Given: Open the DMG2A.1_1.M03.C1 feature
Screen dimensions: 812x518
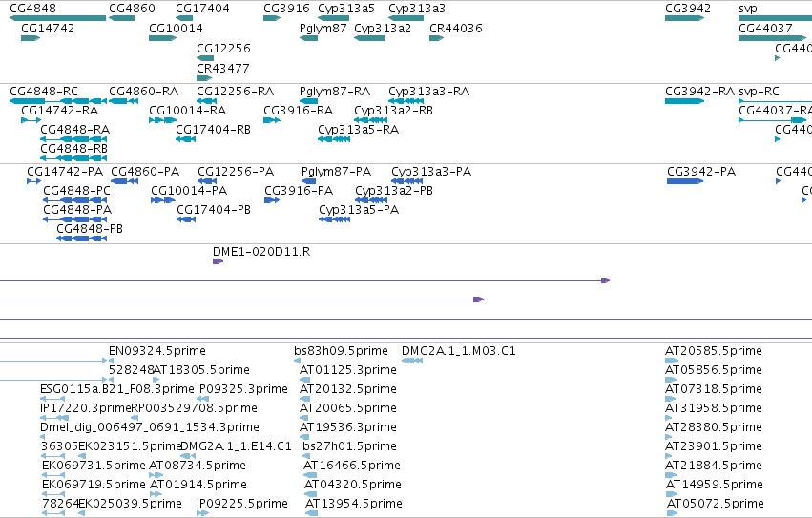Looking at the screenshot, I should pyautogui.click(x=459, y=351).
